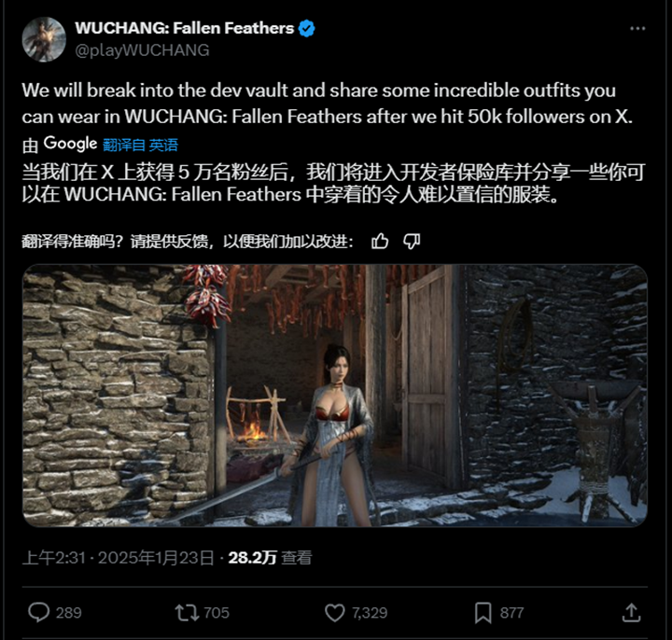Like the tweet with heart icon
Screen dimensions: 672x640
(335, 613)
